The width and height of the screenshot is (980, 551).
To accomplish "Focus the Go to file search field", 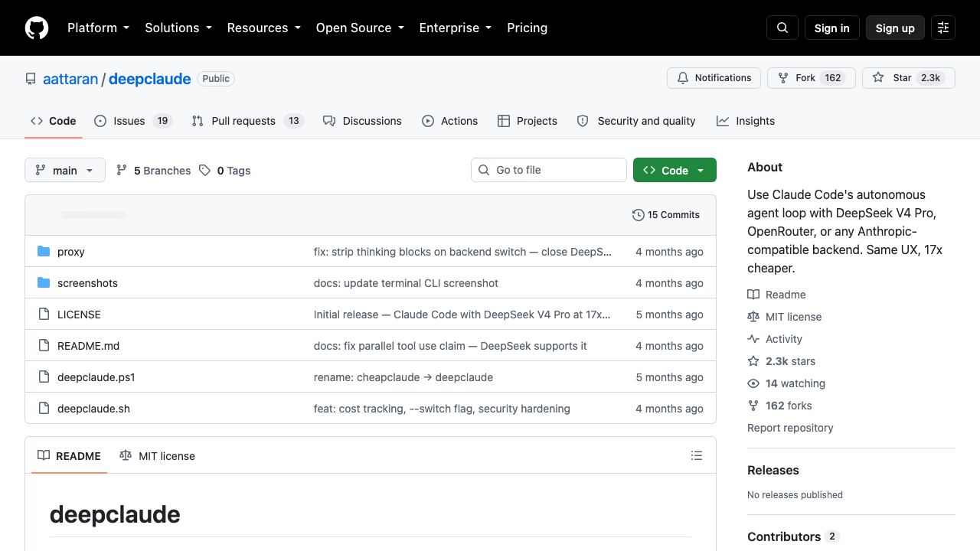I will [x=549, y=170].
